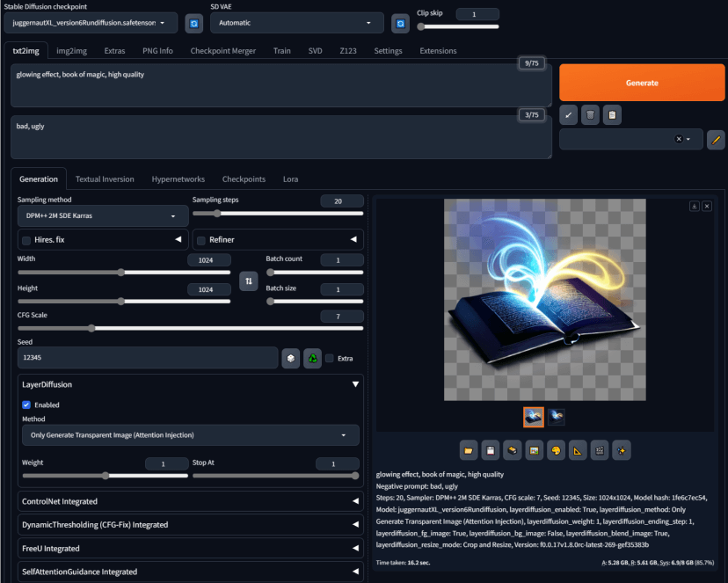Refresh the Stable Diffusion checkpoint list
728x583 pixels.
pos(193,23)
